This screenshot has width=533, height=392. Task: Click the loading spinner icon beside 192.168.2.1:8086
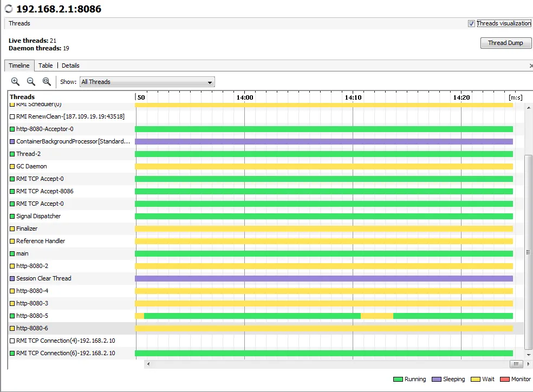point(9,9)
